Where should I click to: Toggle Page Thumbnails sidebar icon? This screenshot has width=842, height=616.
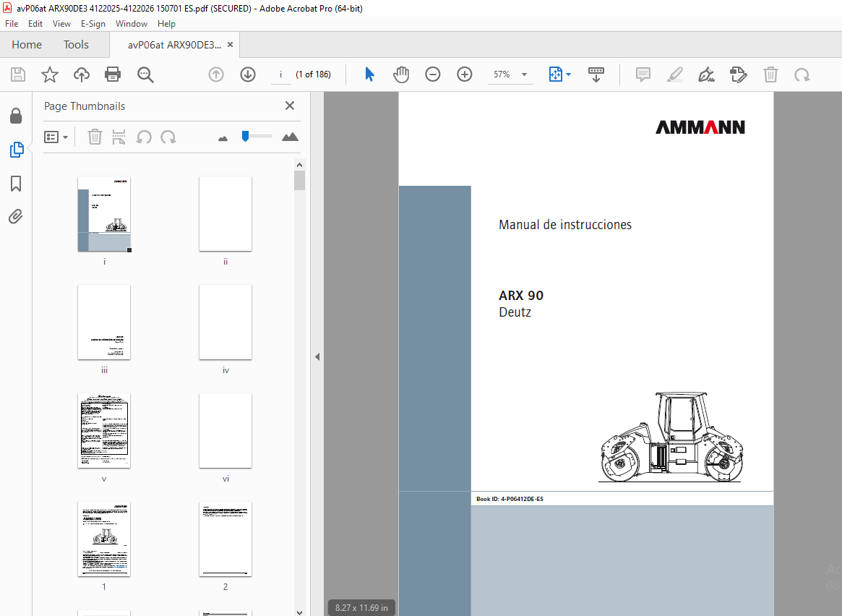click(x=17, y=150)
